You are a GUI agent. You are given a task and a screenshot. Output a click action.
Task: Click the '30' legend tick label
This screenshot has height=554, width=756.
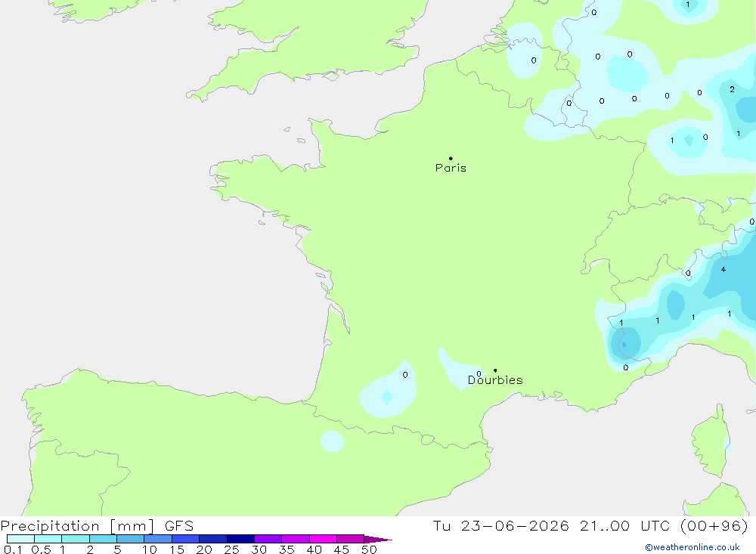click(x=259, y=549)
